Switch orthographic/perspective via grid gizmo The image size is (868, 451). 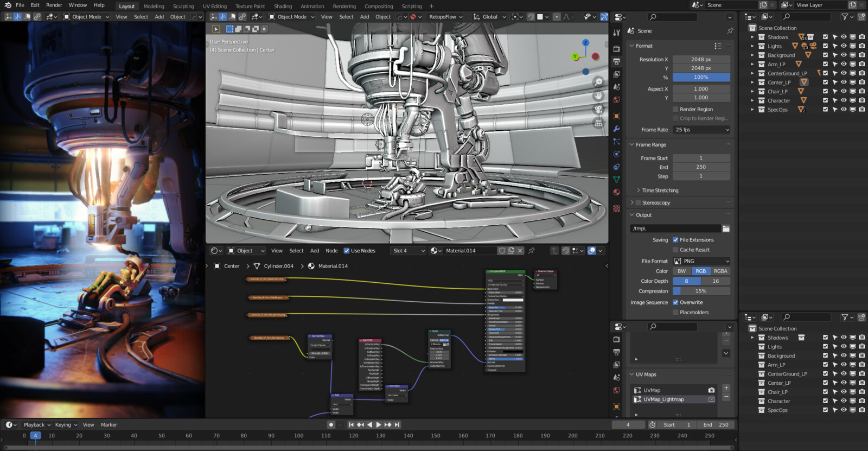pos(598,123)
